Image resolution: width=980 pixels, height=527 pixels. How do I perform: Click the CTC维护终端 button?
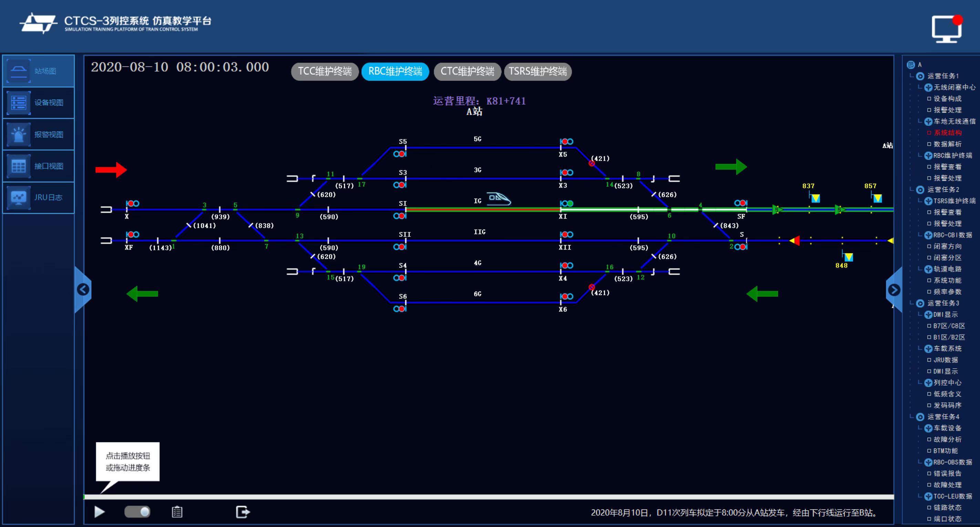[x=467, y=72]
